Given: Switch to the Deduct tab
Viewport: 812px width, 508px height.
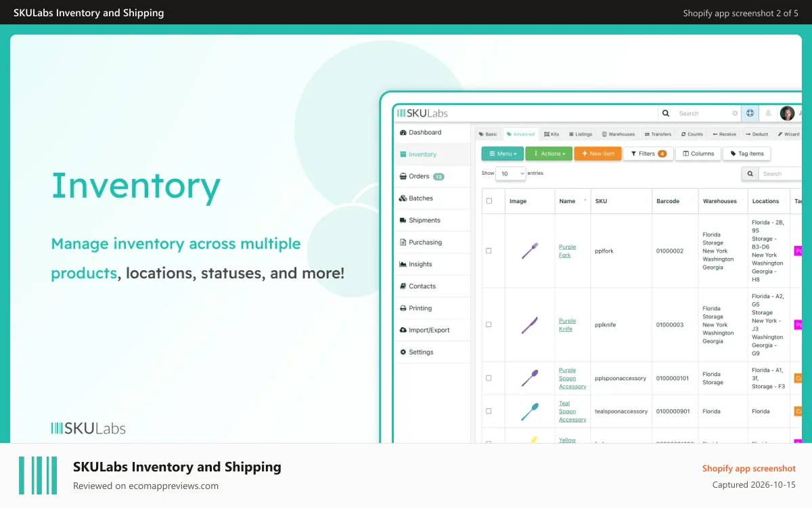Looking at the screenshot, I should [x=757, y=134].
